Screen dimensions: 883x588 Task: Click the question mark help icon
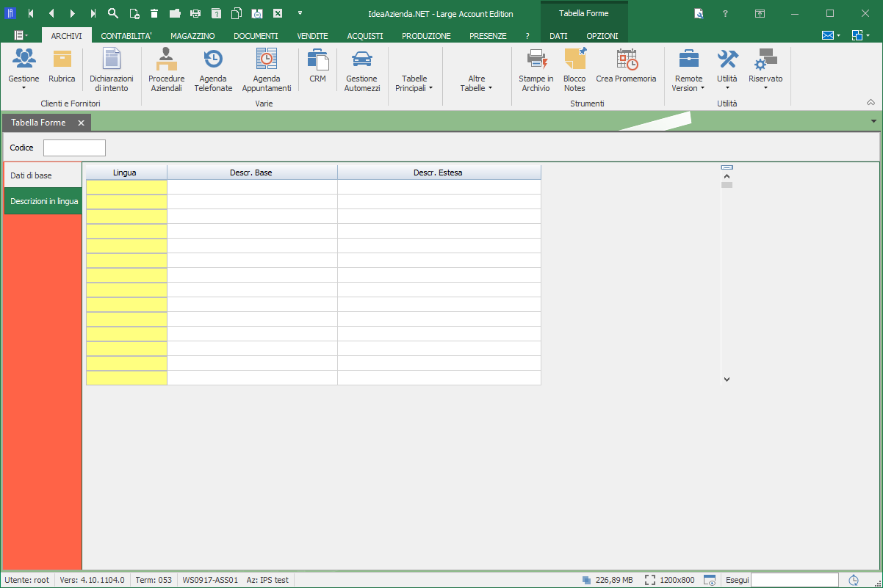725,13
